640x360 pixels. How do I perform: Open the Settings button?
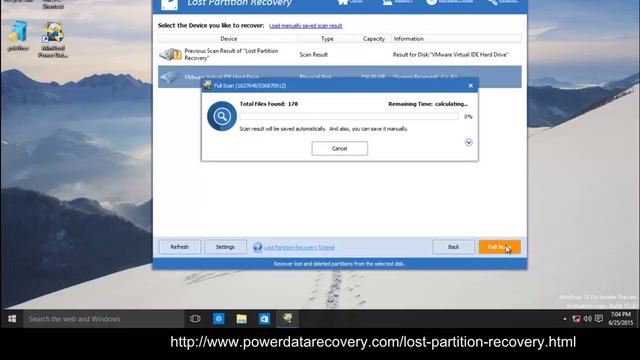(225, 247)
